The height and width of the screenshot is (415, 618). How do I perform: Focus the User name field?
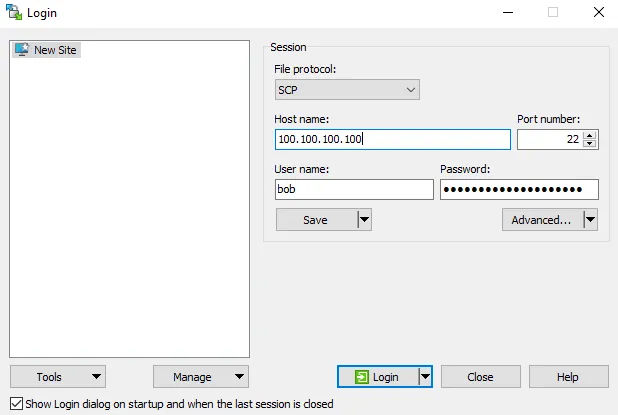[x=354, y=190]
